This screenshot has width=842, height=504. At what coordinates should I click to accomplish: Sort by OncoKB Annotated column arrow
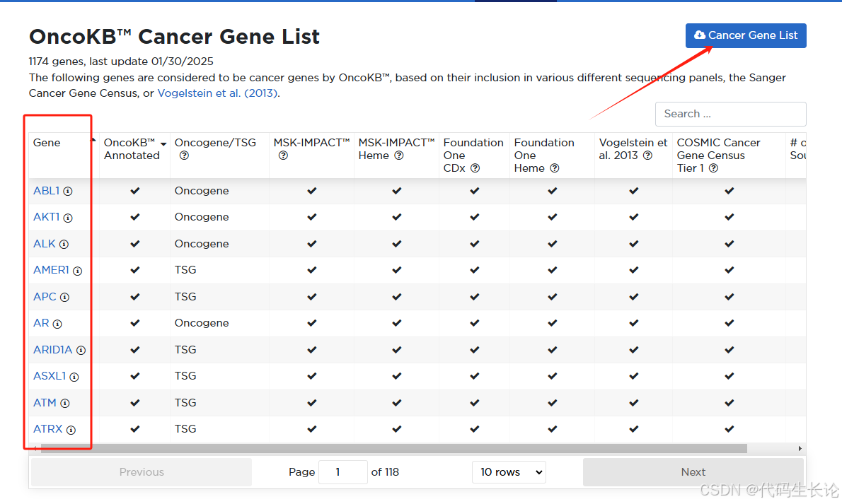click(x=163, y=143)
